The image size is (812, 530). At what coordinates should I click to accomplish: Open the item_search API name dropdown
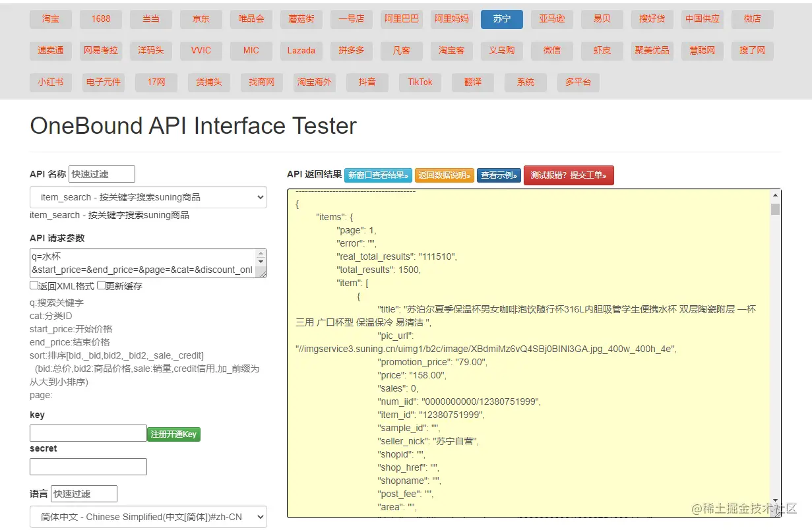(x=148, y=197)
